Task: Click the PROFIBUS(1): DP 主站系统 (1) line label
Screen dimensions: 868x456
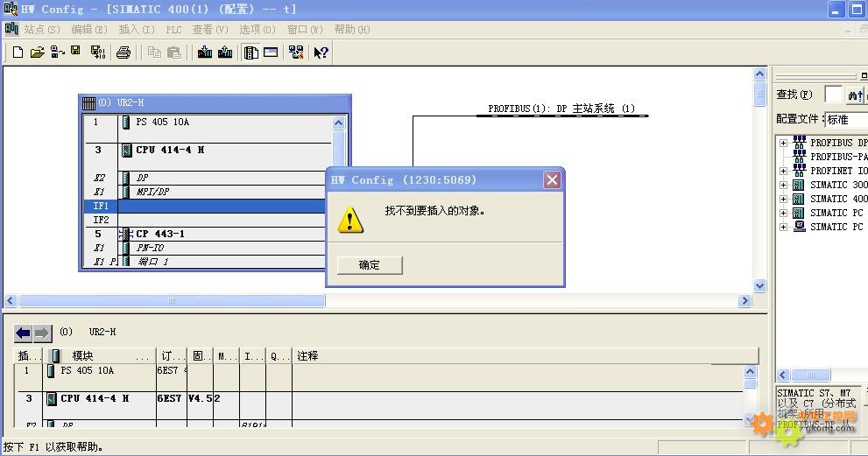Action: click(x=561, y=109)
